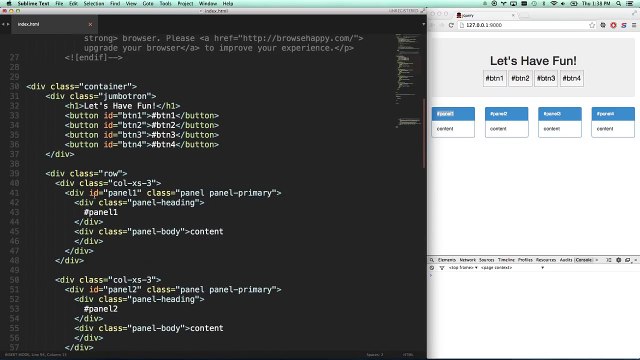The image size is (640, 360).
Task: Click the DevTools dock-side icon
Action: pyautogui.click(x=627, y=260)
